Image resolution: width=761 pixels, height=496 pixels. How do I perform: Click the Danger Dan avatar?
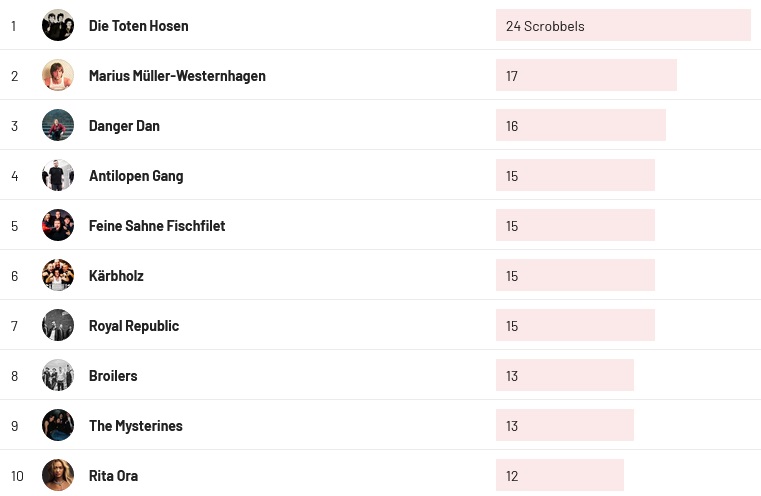(58, 125)
